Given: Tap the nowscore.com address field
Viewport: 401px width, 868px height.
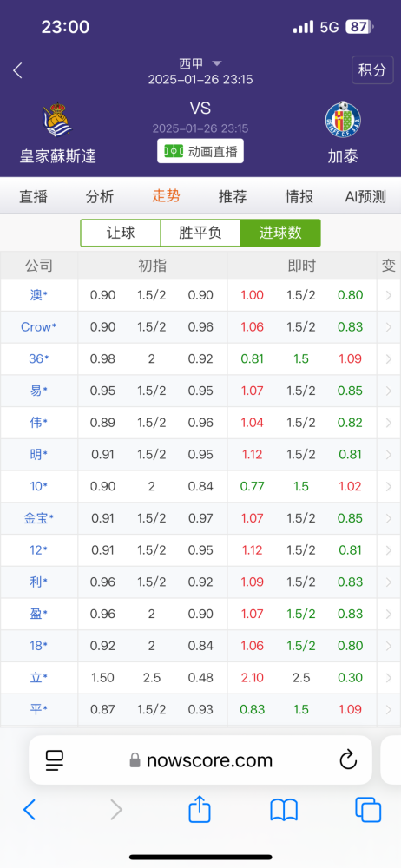Looking at the screenshot, I should coord(200,760).
